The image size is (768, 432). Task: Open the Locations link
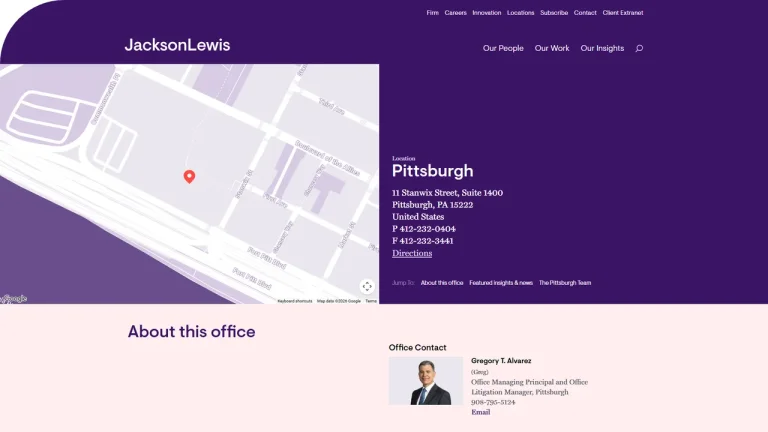pyautogui.click(x=520, y=13)
